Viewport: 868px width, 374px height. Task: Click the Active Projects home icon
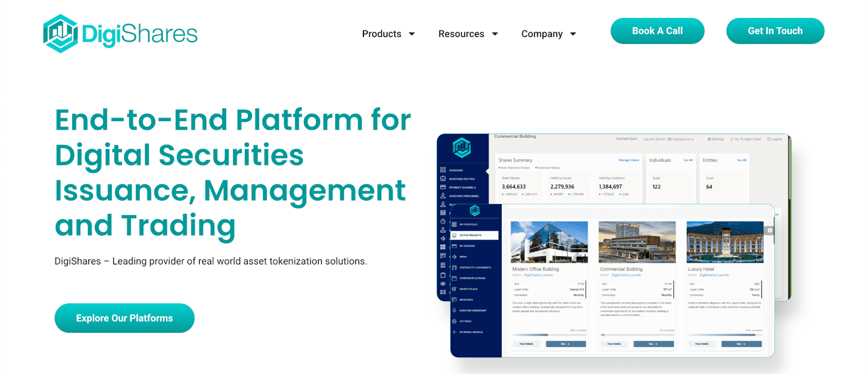[454, 235]
